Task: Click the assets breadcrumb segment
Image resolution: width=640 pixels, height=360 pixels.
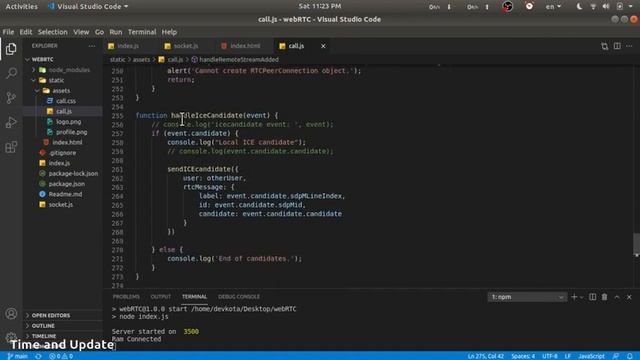Action: [142, 60]
